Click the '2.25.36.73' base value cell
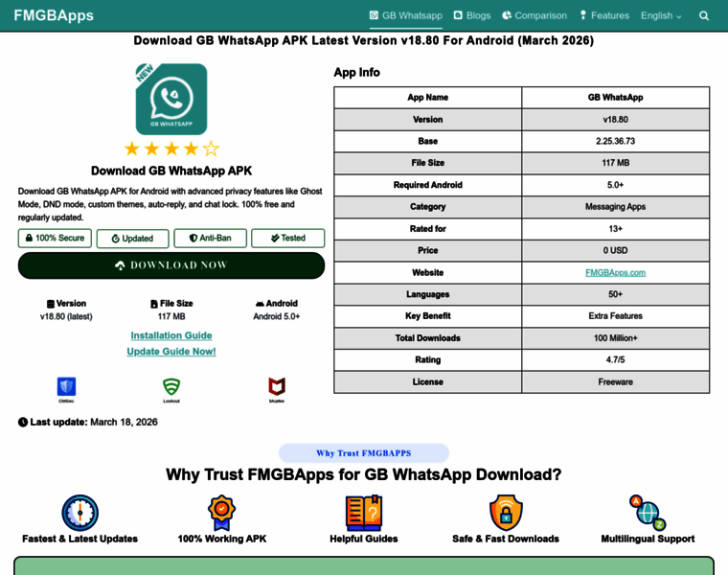Screen dimensions: 728x575 coord(615,141)
